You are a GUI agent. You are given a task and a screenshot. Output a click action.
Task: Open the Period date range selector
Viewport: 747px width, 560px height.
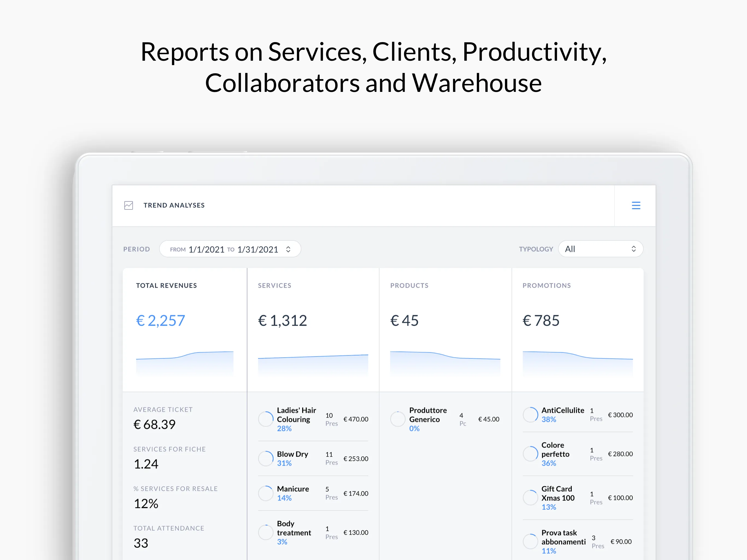pos(230,249)
